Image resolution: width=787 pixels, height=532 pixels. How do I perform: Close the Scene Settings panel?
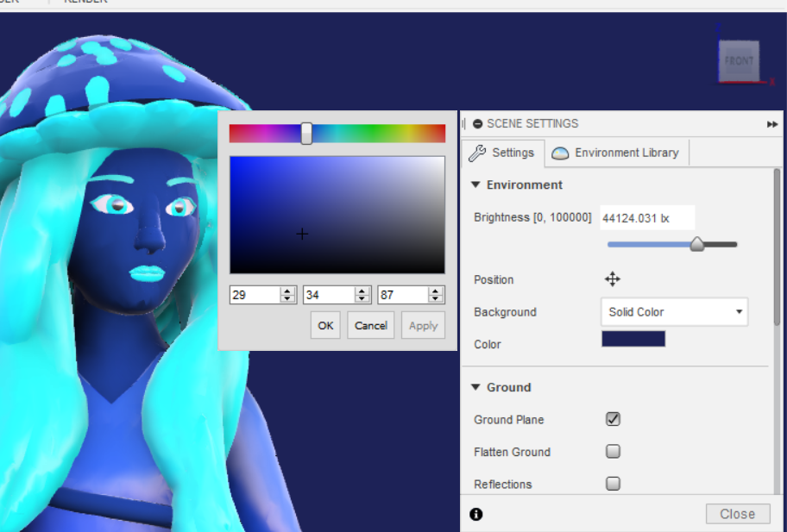click(x=738, y=513)
